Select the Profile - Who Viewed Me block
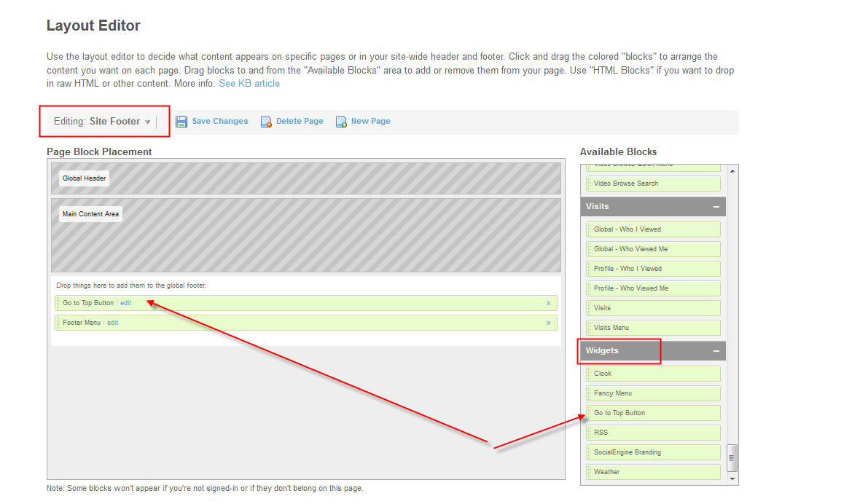 pyautogui.click(x=654, y=288)
